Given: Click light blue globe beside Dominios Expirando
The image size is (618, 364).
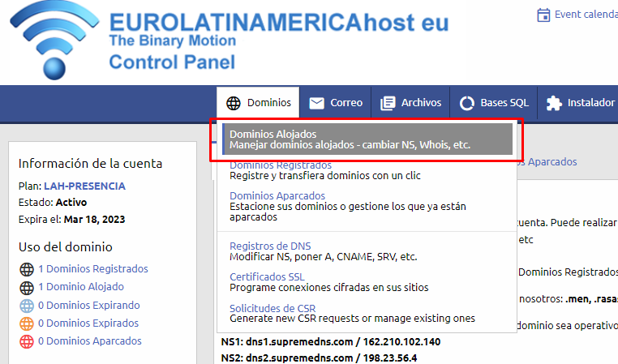Looking at the screenshot, I should (x=27, y=306).
